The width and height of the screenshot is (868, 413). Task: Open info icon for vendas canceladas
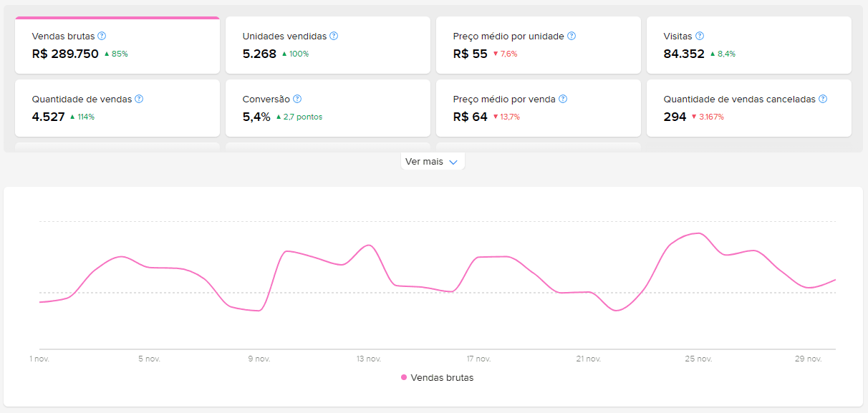(823, 99)
